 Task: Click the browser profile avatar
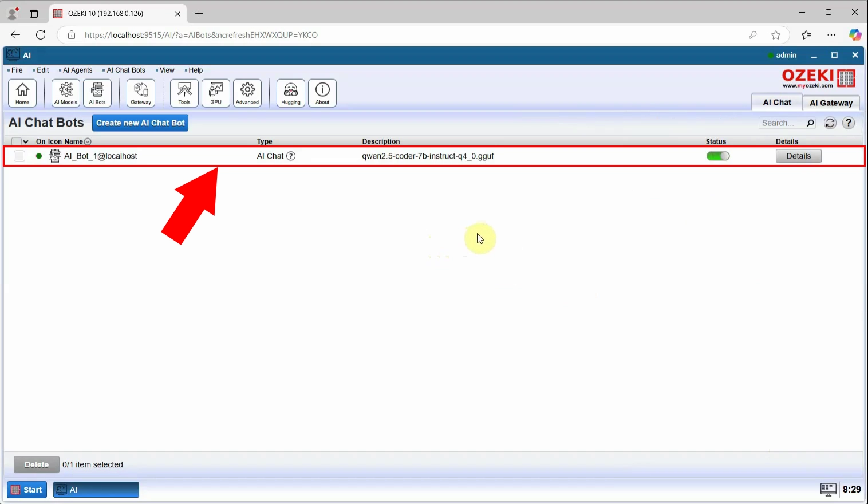coord(12,13)
